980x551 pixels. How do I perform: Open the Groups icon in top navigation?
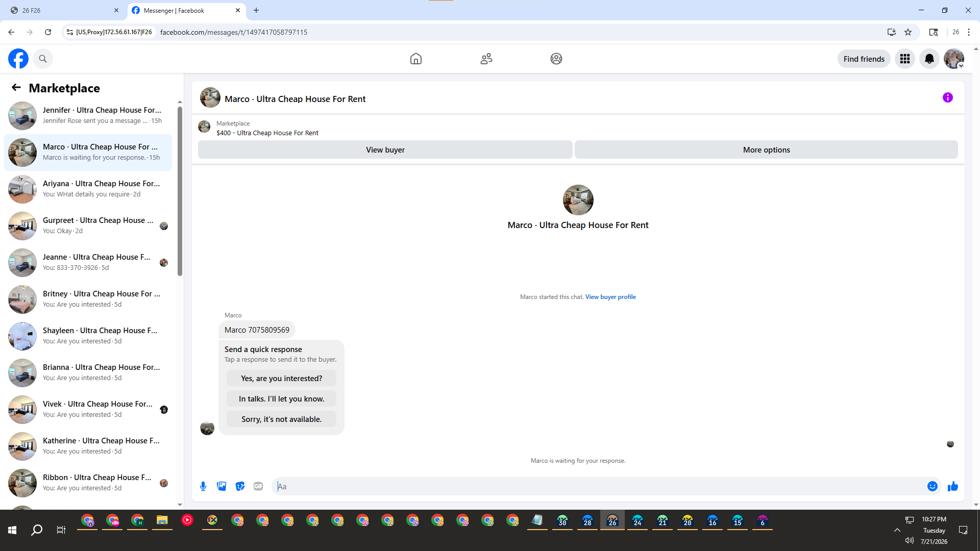tap(556, 59)
